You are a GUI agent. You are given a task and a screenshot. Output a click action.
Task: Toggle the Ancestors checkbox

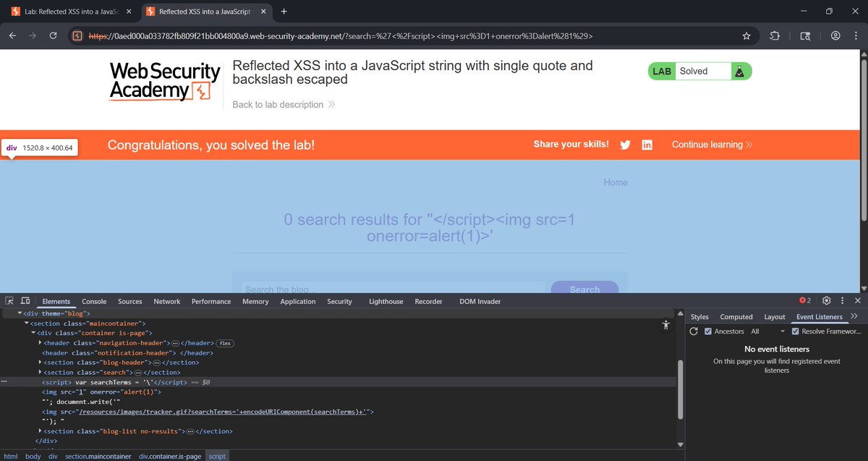tap(708, 331)
